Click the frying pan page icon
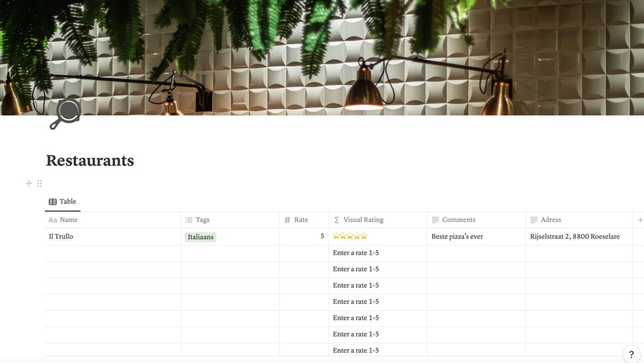 [x=65, y=114]
